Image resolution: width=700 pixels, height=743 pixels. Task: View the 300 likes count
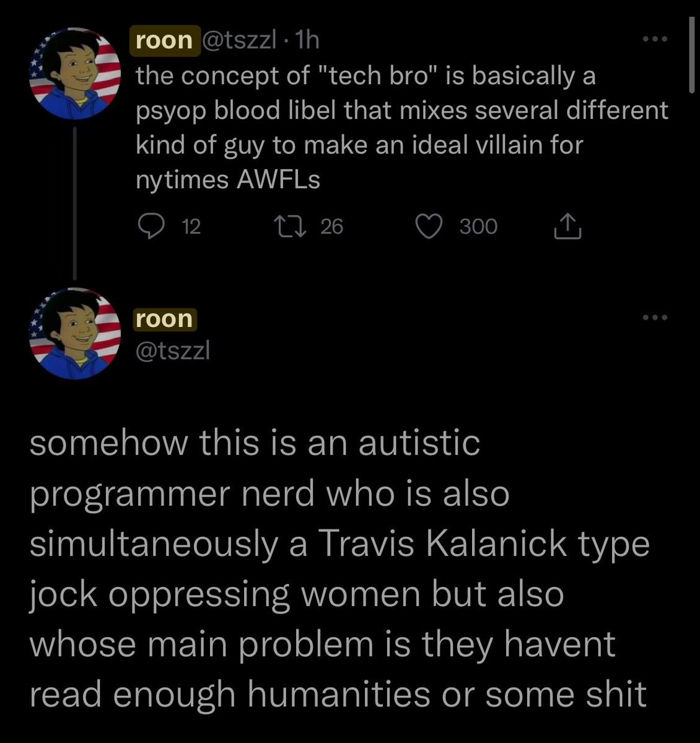(478, 227)
